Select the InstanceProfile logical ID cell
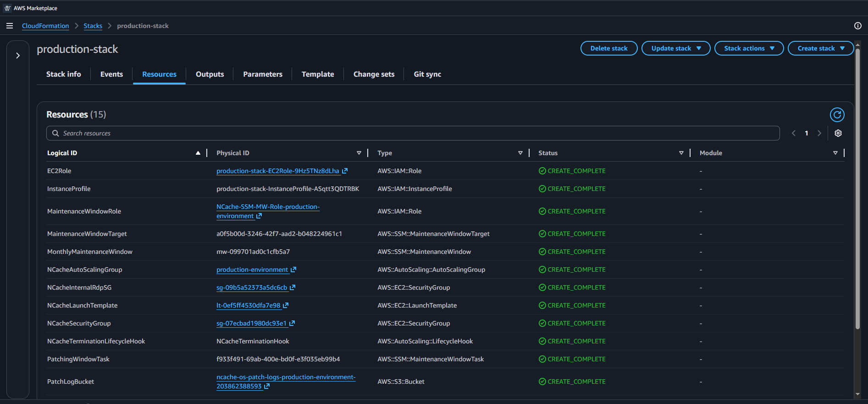 pyautogui.click(x=69, y=189)
